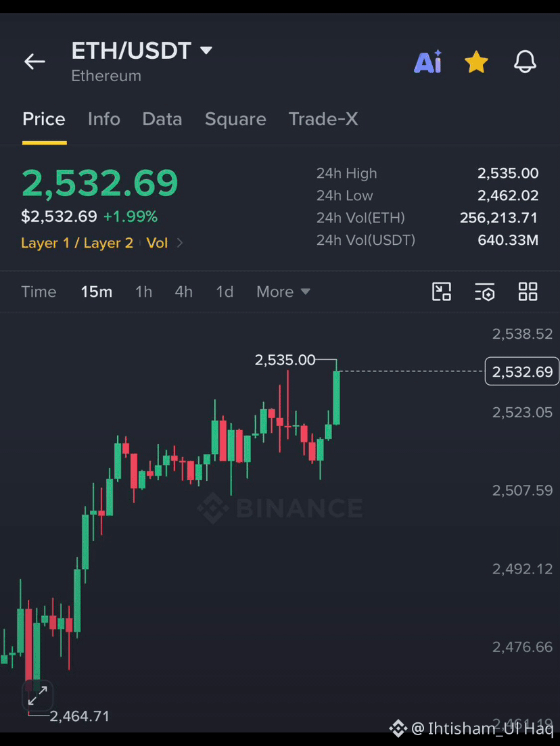Open the Square tab
560x746 pixels.
click(x=235, y=119)
